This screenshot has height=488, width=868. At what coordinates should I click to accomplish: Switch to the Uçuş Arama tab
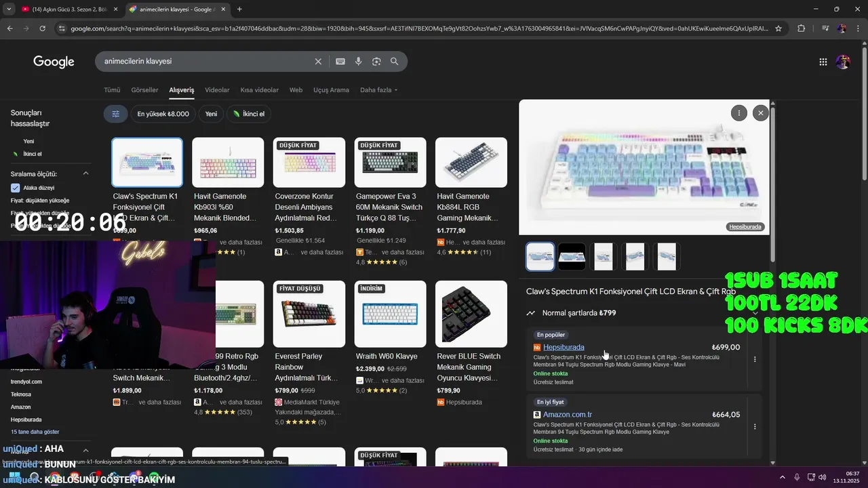coord(331,90)
